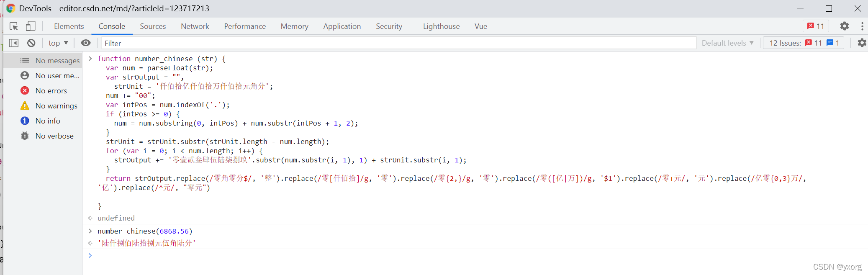Toggle the console sidebar icon
This screenshot has height=275, width=868.
tap(14, 43)
